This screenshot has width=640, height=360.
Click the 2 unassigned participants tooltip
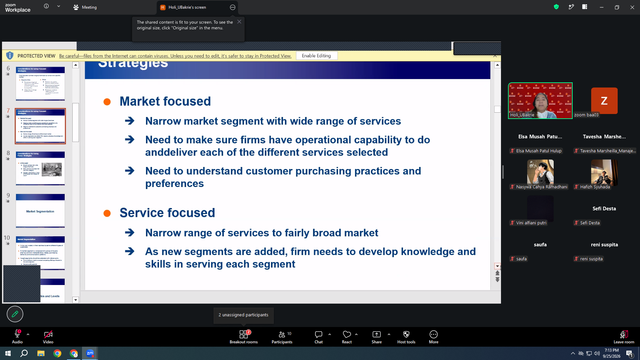pos(243,315)
